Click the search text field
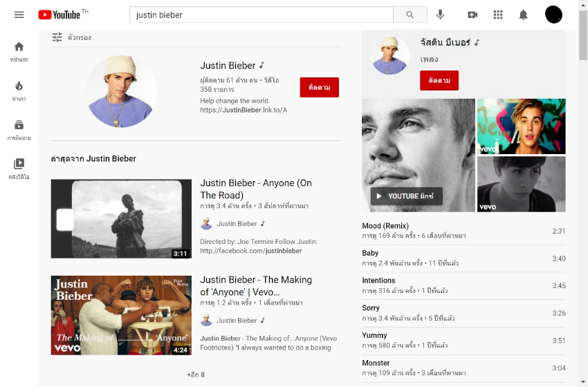Screen dimensions: 588x387 [261, 15]
